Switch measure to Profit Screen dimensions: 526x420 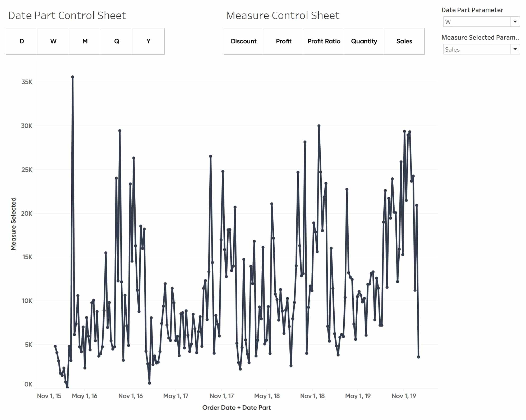point(284,41)
